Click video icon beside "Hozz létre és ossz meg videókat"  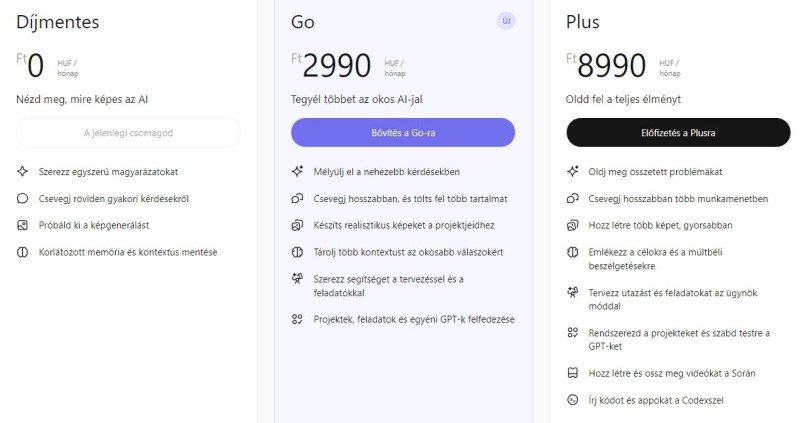(x=573, y=373)
